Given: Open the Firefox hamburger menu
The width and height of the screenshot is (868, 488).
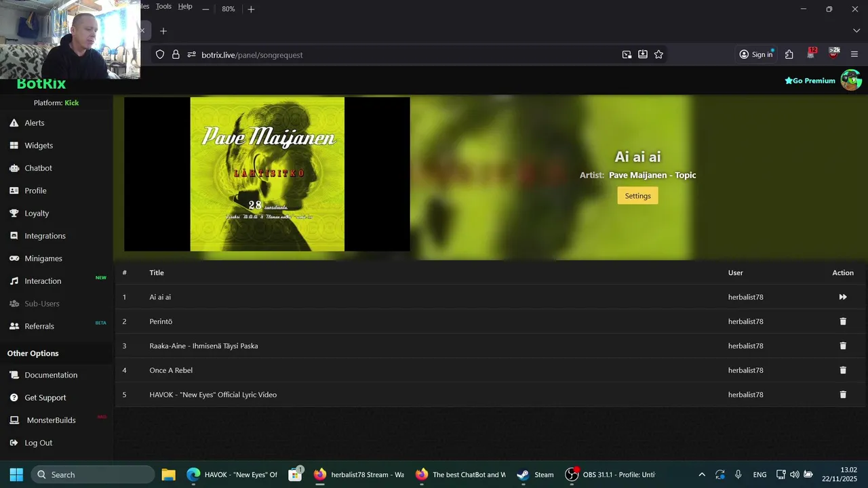Looking at the screenshot, I should coord(854,54).
